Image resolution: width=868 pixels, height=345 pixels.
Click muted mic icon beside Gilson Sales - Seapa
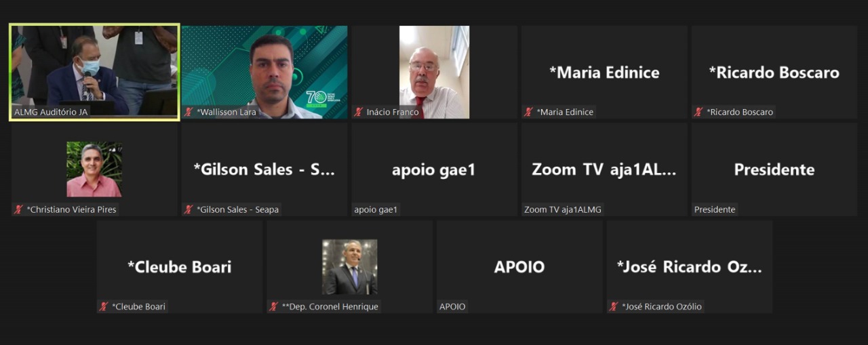(x=188, y=209)
